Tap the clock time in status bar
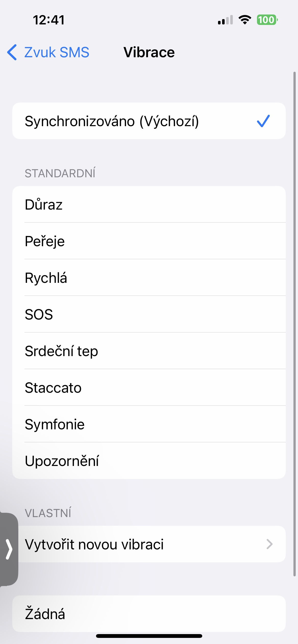298x644 pixels. [x=49, y=20]
